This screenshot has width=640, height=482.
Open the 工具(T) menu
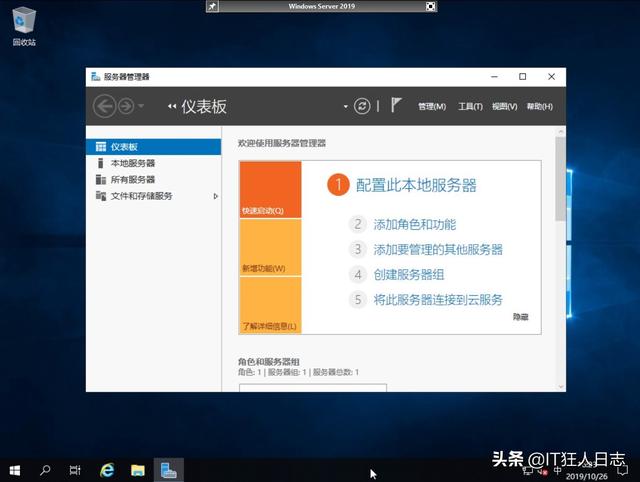pos(470,107)
